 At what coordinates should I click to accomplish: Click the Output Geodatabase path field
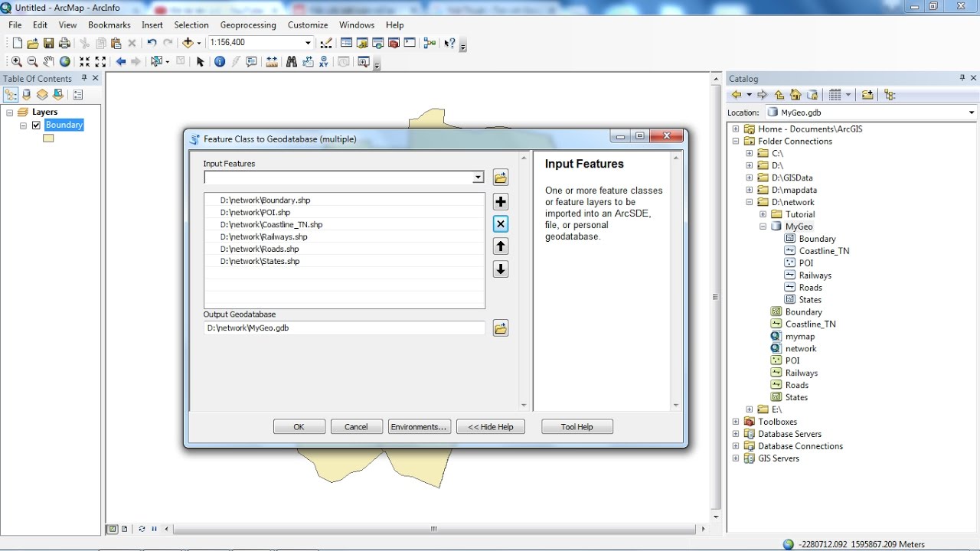tap(345, 328)
